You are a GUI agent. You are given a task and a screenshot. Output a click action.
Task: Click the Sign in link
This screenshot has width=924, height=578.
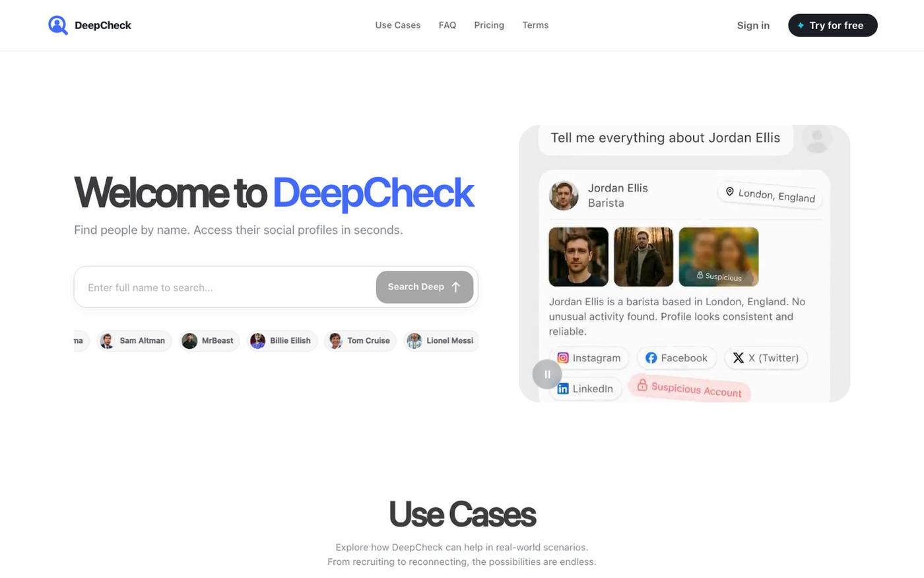(x=753, y=25)
